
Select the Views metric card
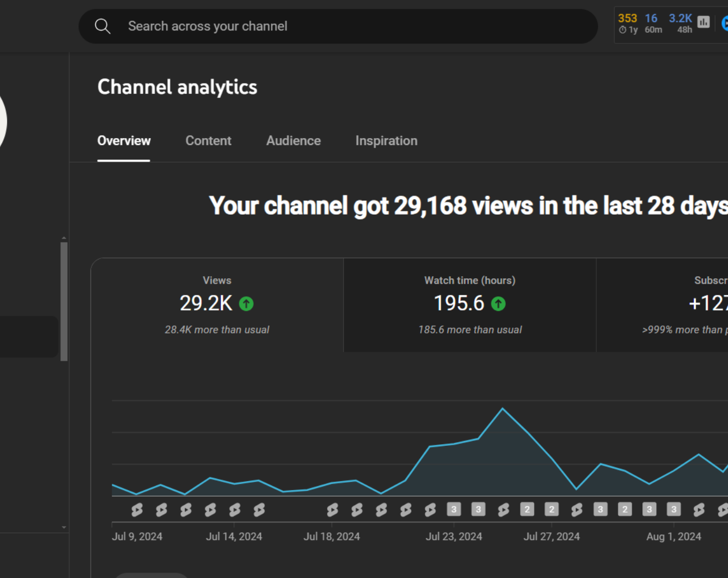pyautogui.click(x=217, y=305)
